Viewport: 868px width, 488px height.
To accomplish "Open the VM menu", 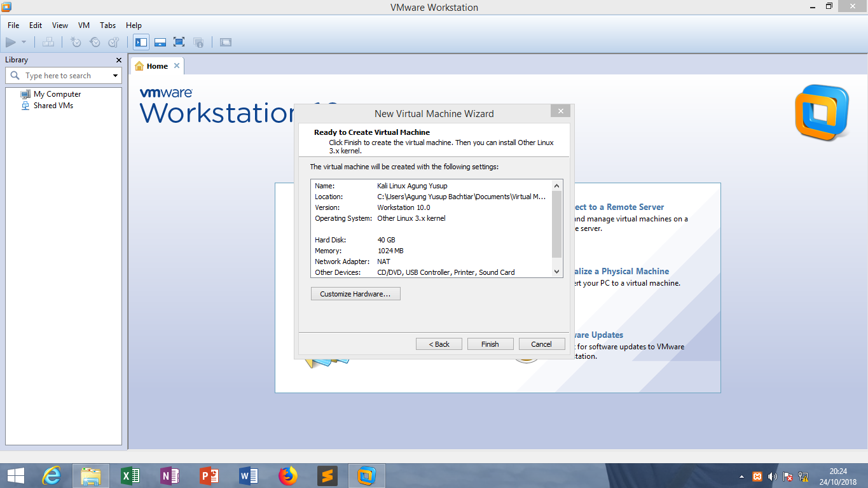I will click(x=83, y=25).
